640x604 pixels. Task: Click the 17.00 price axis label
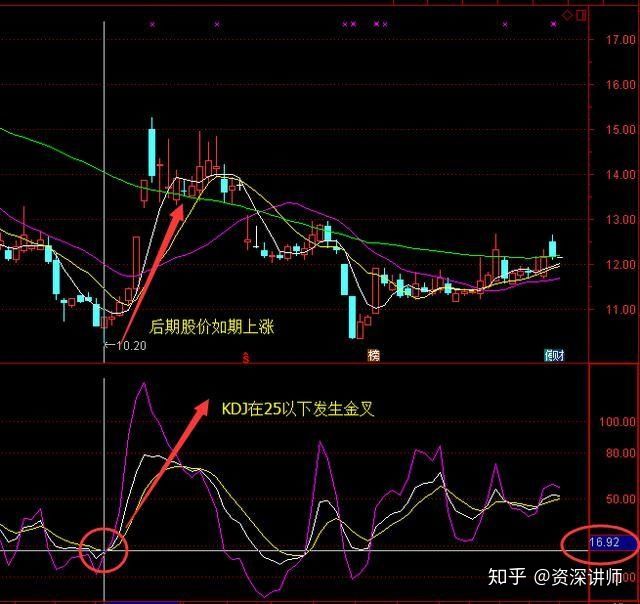pyautogui.click(x=621, y=40)
